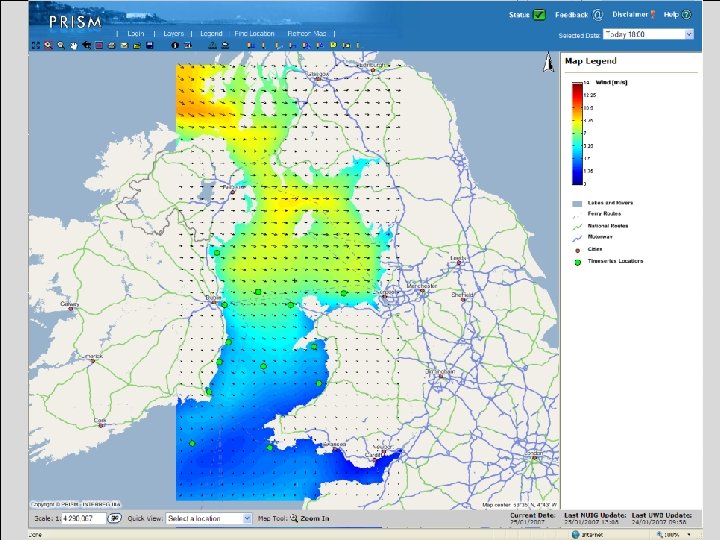
Task: Click the red rectangle selection tool
Action: pyautogui.click(x=99, y=45)
